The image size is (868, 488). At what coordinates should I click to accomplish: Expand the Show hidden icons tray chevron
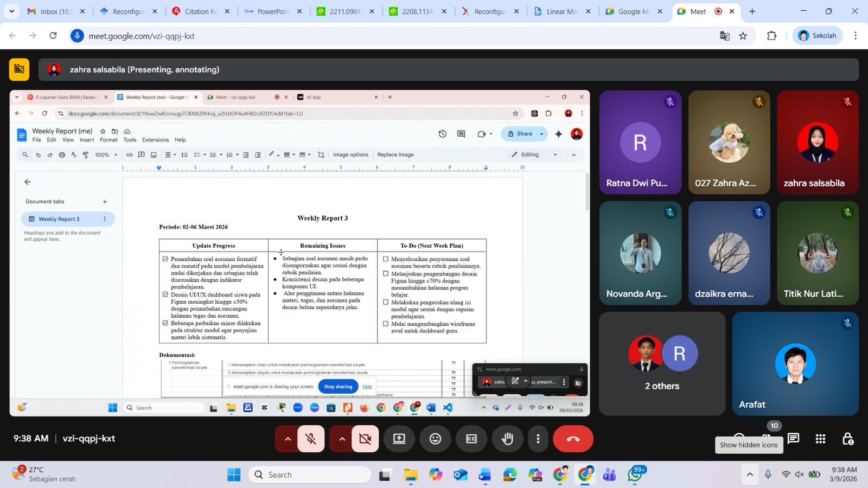pos(750,475)
